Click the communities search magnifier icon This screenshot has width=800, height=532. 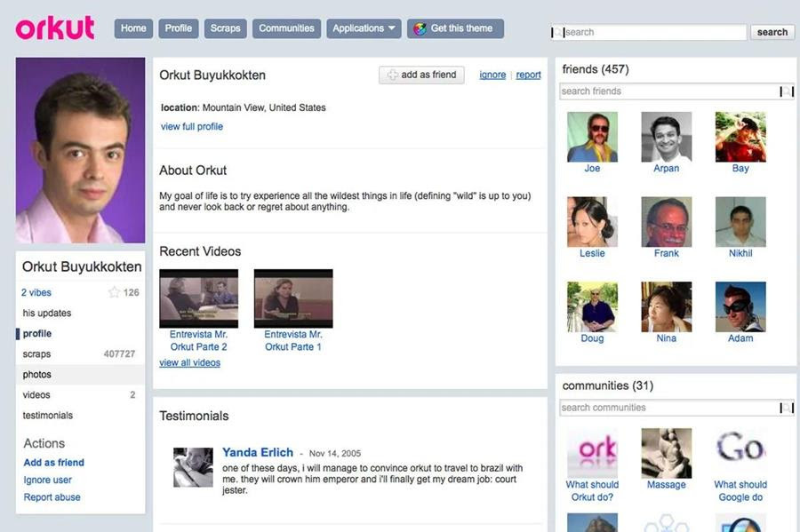(x=788, y=407)
